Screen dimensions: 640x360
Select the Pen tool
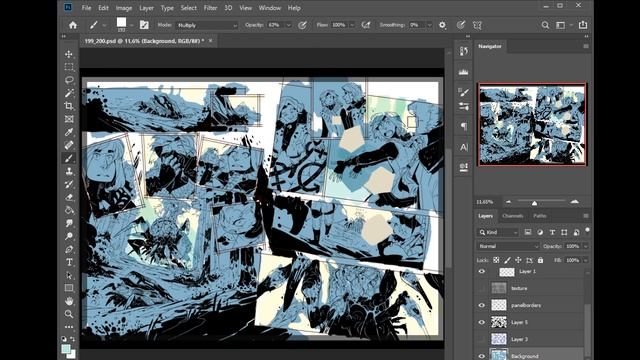pyautogui.click(x=69, y=249)
